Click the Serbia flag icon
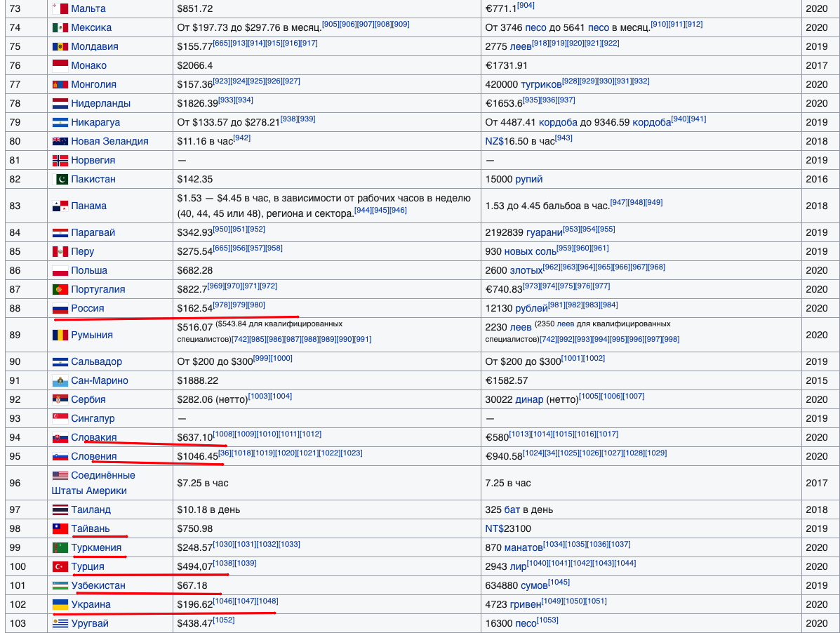The width and height of the screenshot is (840, 633). (60, 399)
